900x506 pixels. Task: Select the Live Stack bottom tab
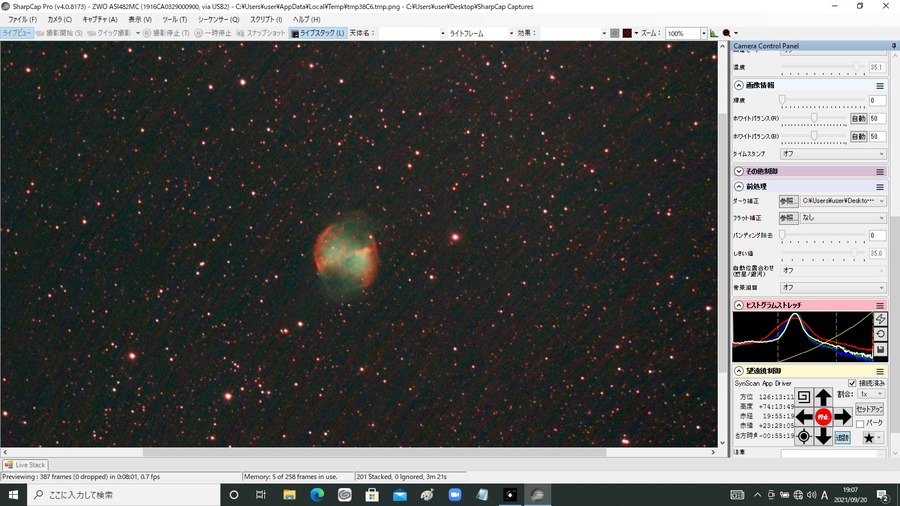pos(25,465)
